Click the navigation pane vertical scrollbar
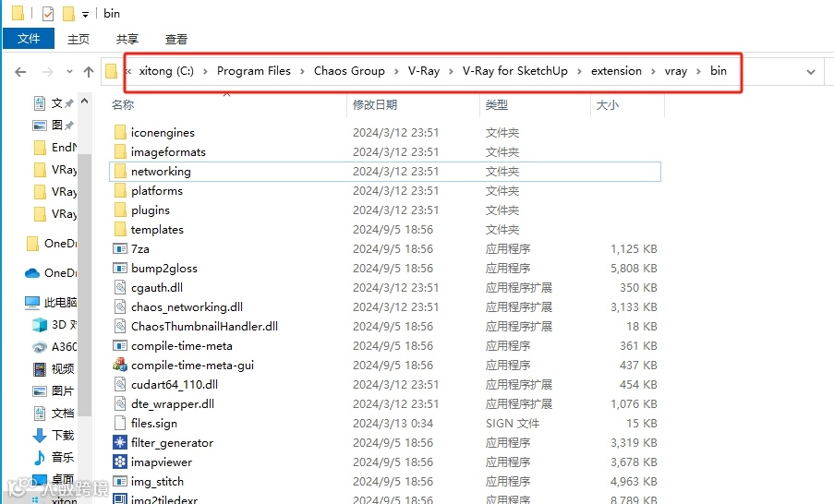The width and height of the screenshot is (834, 504). click(85, 284)
